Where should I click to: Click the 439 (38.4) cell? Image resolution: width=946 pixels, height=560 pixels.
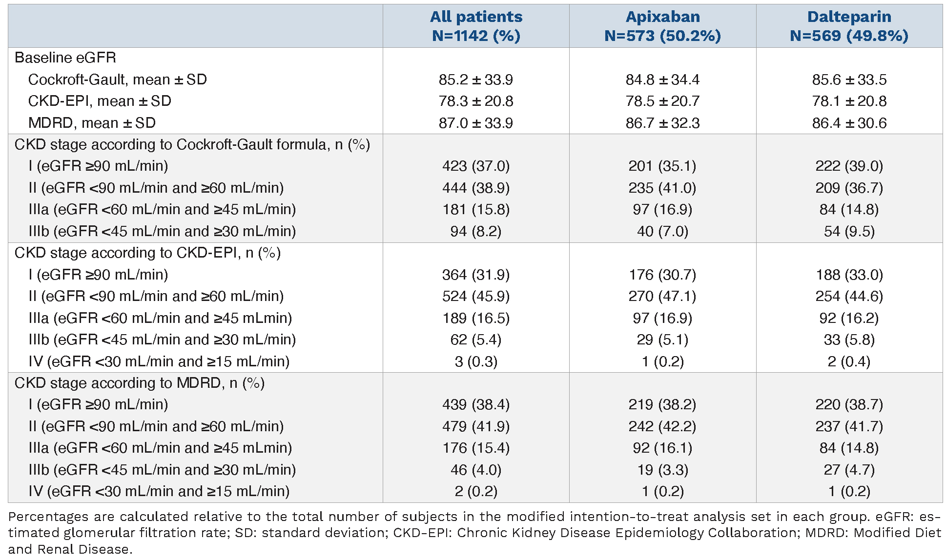[x=476, y=404]
